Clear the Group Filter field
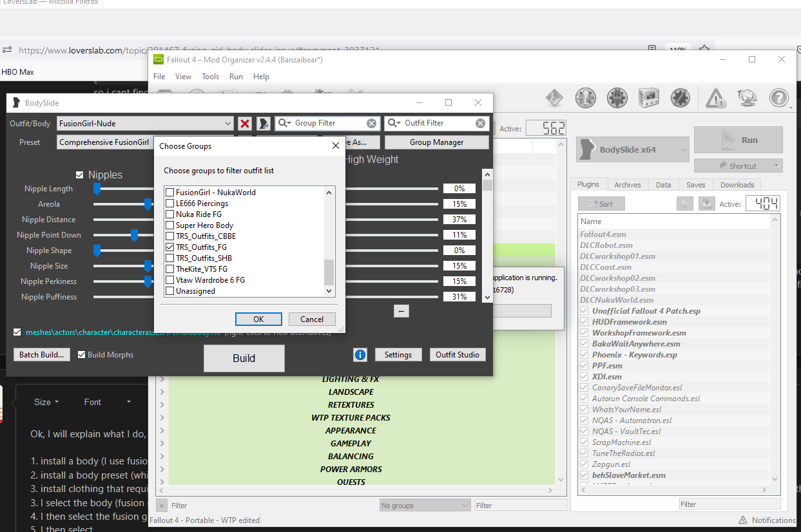 click(371, 124)
